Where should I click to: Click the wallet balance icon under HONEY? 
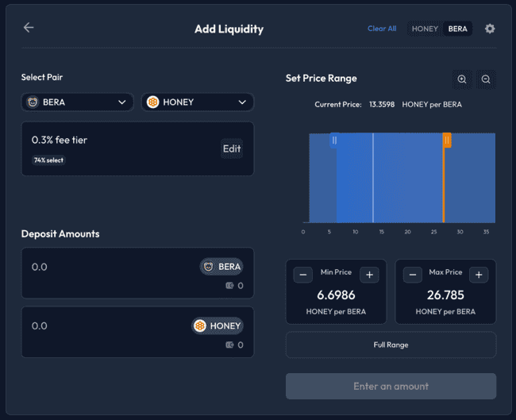229,345
